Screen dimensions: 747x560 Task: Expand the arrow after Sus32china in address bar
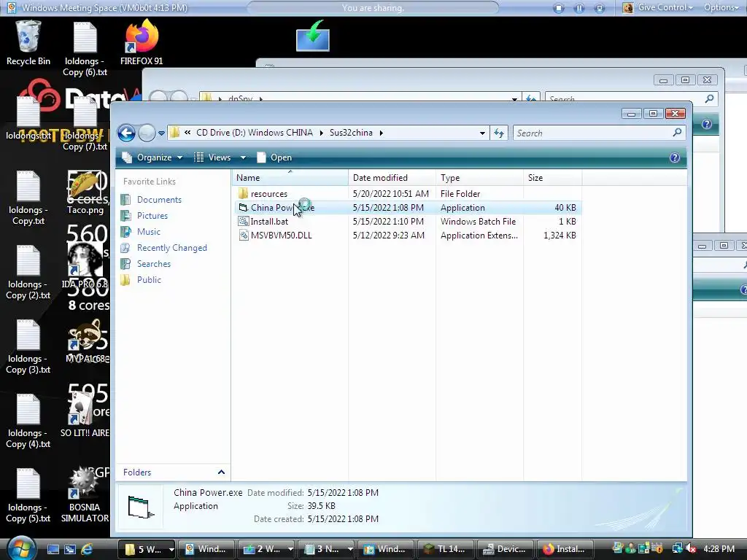[x=381, y=133]
